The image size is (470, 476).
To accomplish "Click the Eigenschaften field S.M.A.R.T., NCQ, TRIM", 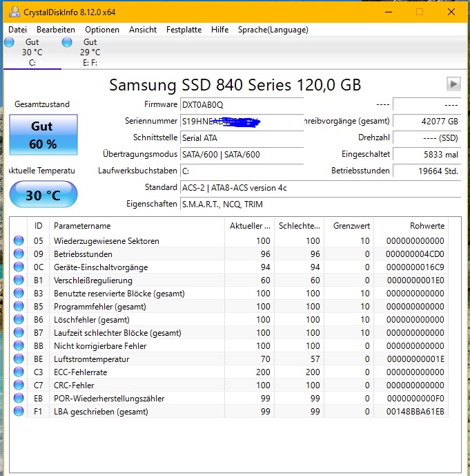I will coord(320,204).
